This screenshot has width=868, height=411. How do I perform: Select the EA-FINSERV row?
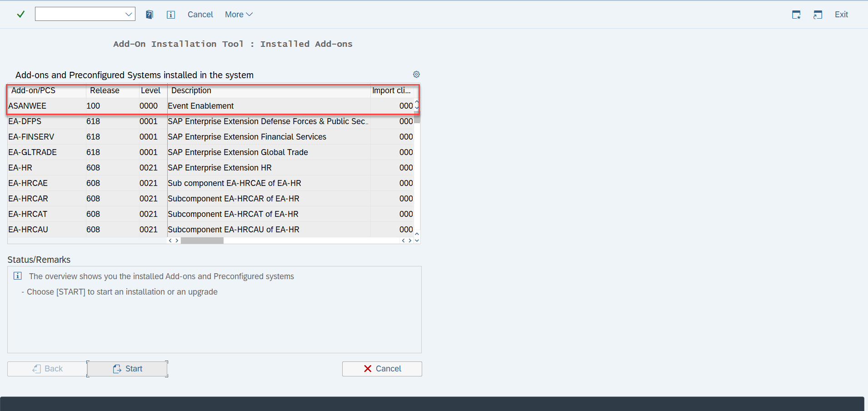(x=210, y=137)
